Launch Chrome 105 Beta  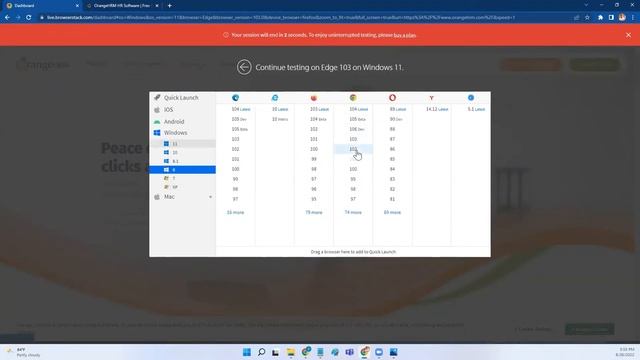(x=357, y=119)
